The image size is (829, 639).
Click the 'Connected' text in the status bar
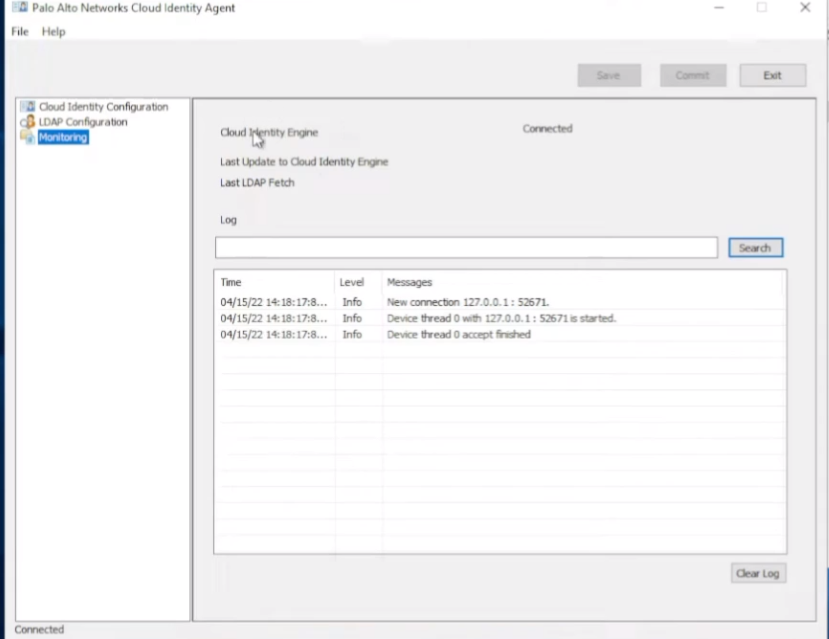point(39,629)
